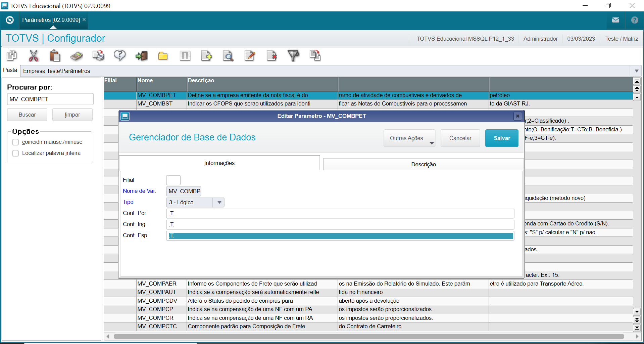Select the MV_COMPCP row
644x344 pixels.
368,309
